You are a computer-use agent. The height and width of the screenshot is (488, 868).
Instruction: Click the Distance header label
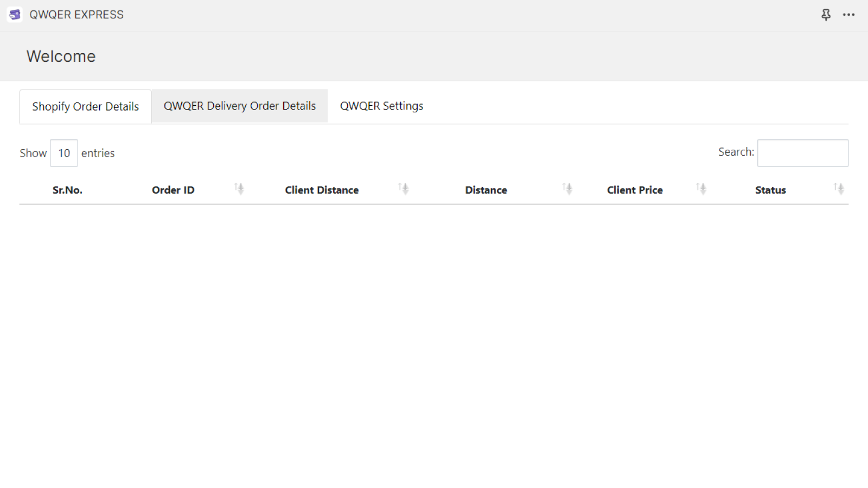(486, 190)
